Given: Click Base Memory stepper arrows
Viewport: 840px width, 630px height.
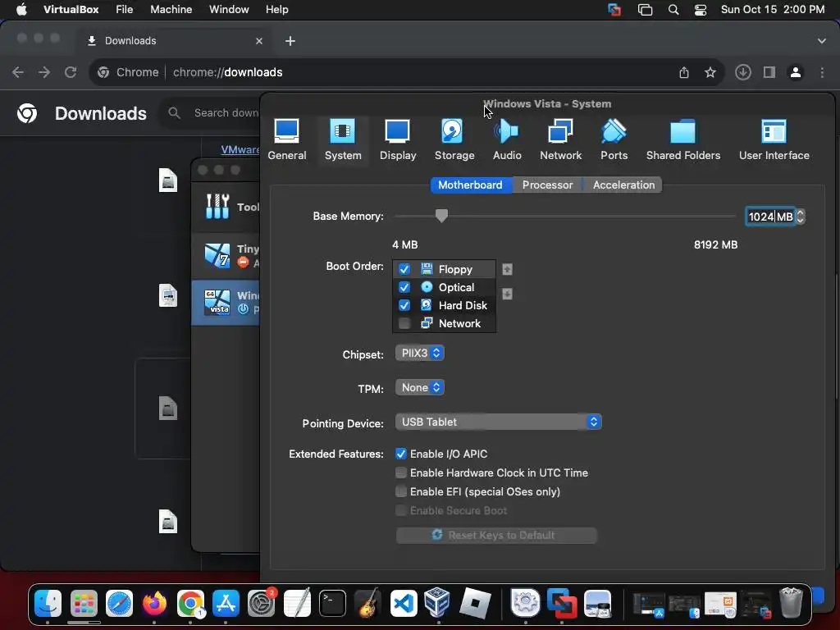Looking at the screenshot, I should [x=801, y=217].
